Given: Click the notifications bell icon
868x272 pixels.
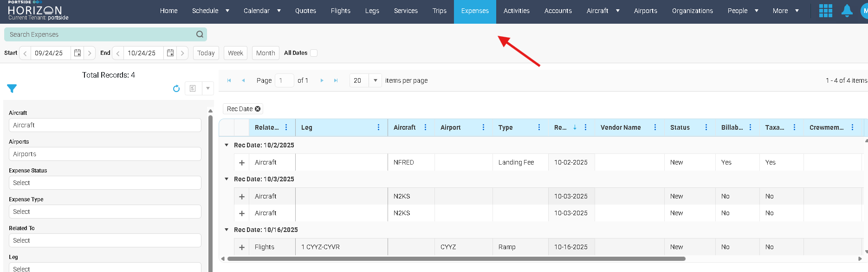Looking at the screenshot, I should coord(847,11).
